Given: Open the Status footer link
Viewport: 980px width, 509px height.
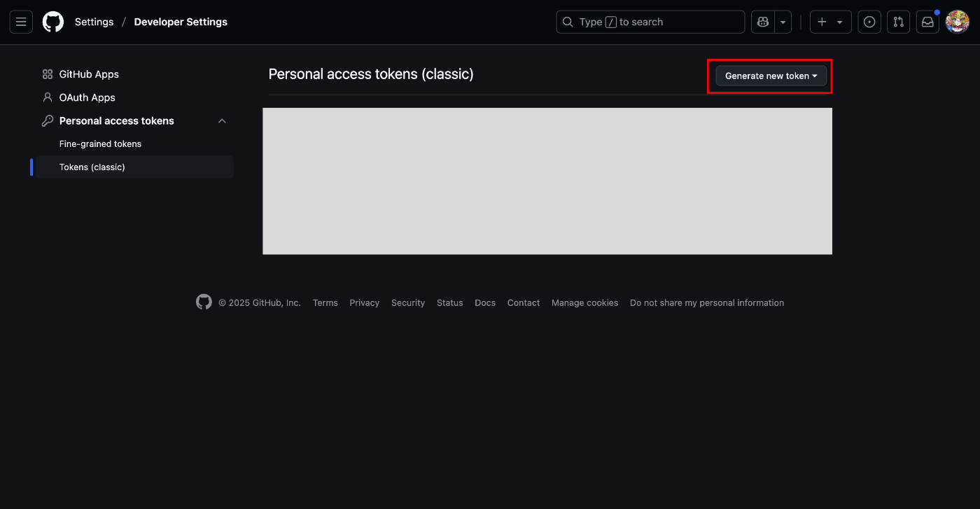Looking at the screenshot, I should (450, 303).
